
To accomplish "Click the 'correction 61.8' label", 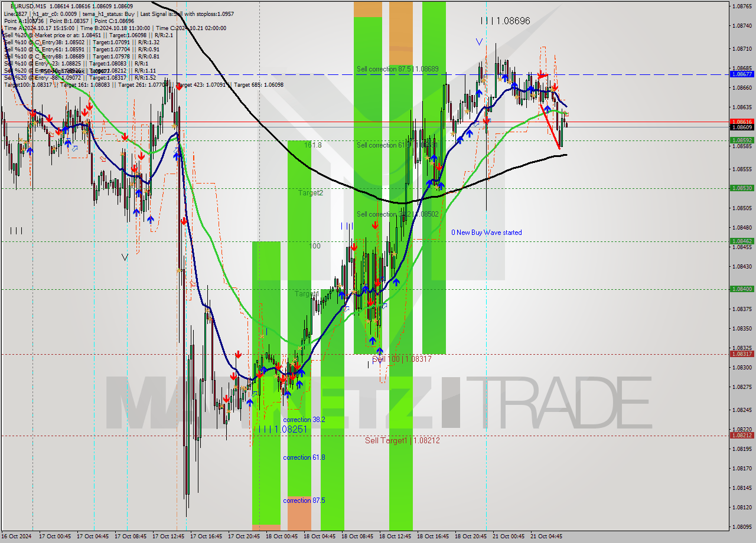I will pos(304,457).
